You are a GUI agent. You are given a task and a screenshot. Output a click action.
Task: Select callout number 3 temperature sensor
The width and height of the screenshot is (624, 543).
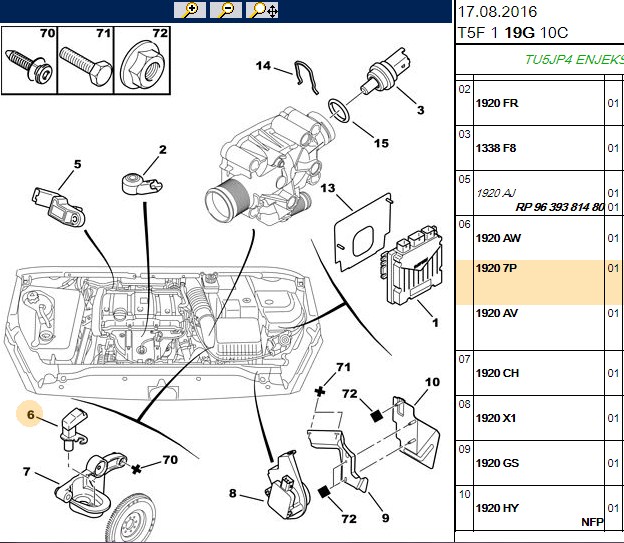[421, 110]
